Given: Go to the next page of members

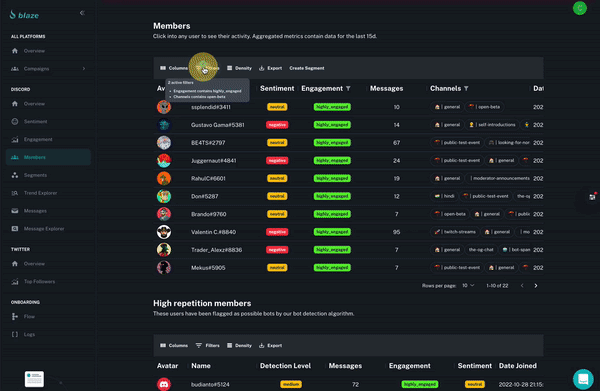Looking at the screenshot, I should [536, 286].
